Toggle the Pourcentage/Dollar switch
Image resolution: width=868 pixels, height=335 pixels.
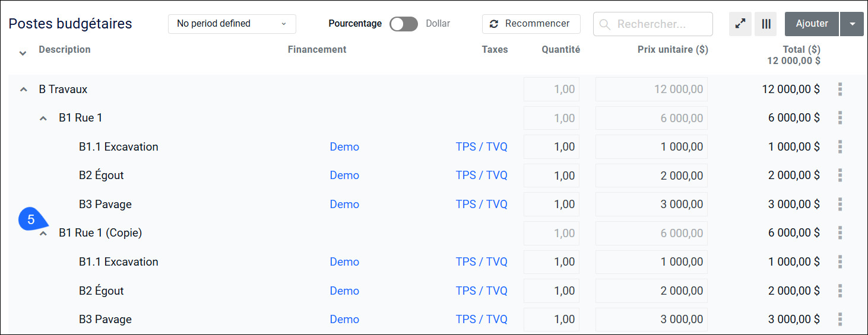(404, 24)
